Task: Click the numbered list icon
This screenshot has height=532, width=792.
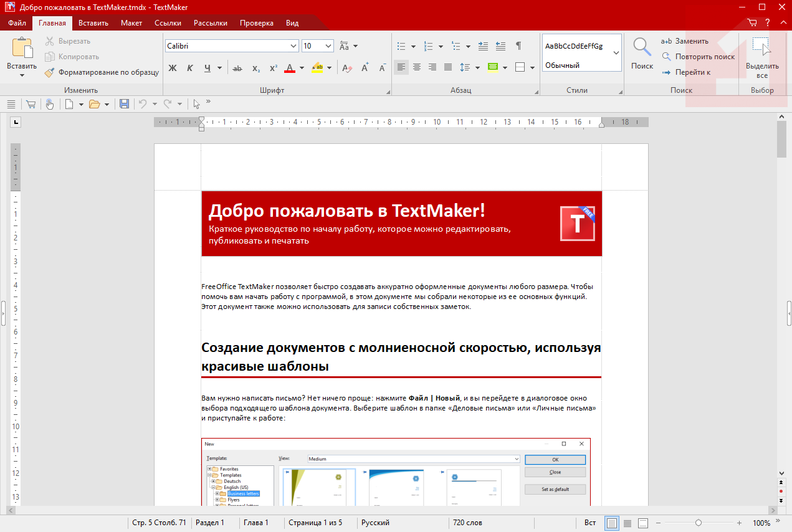Action: coord(428,46)
